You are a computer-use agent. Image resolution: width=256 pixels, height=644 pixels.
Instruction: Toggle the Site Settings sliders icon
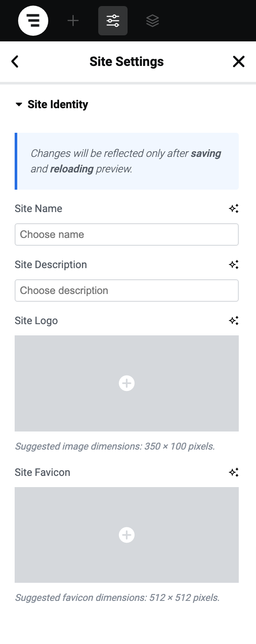(113, 21)
